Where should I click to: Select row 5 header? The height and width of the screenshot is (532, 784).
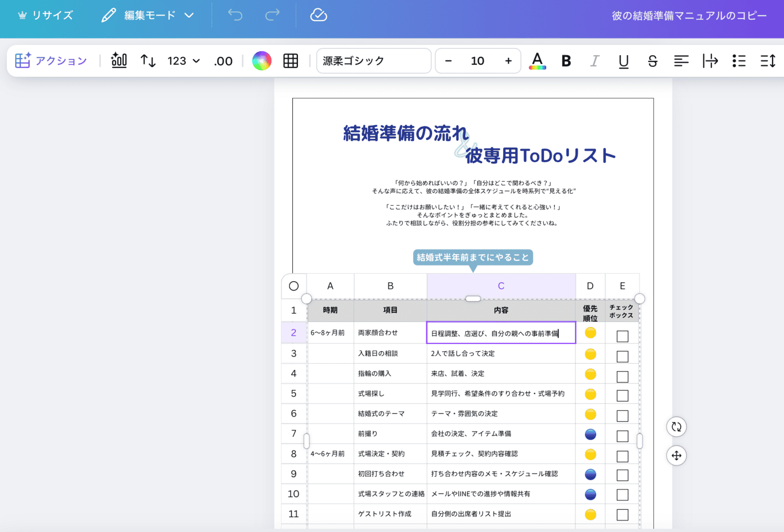coord(294,394)
